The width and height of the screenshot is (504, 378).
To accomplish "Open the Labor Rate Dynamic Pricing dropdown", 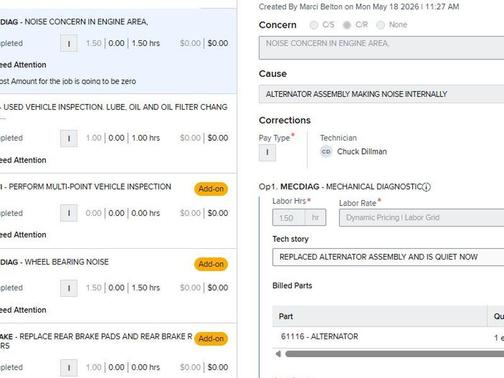I will 421,218.
